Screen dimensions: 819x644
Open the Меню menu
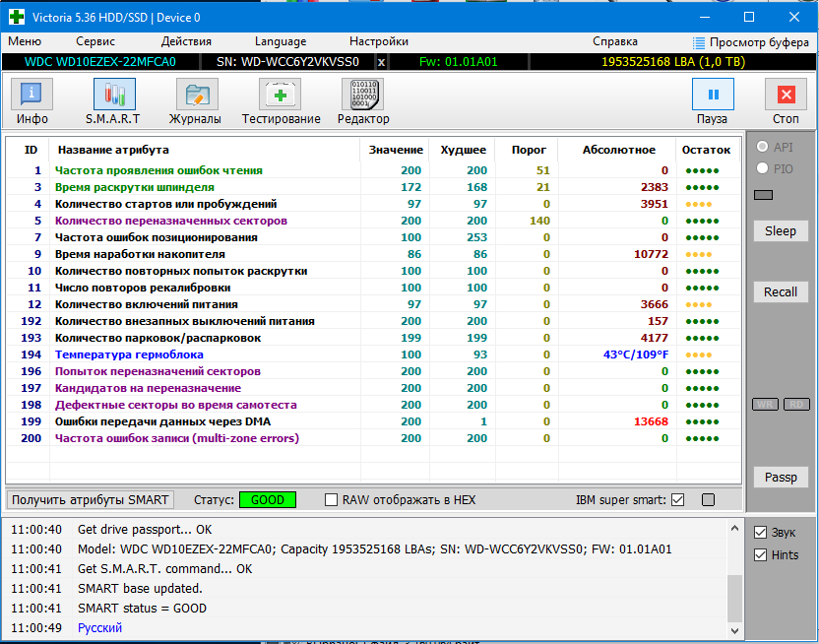pyautogui.click(x=25, y=41)
